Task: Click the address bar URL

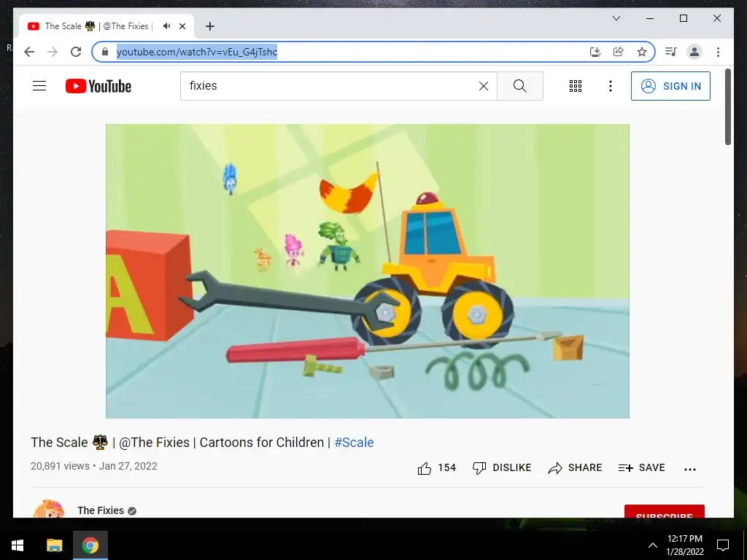Action: click(x=197, y=52)
